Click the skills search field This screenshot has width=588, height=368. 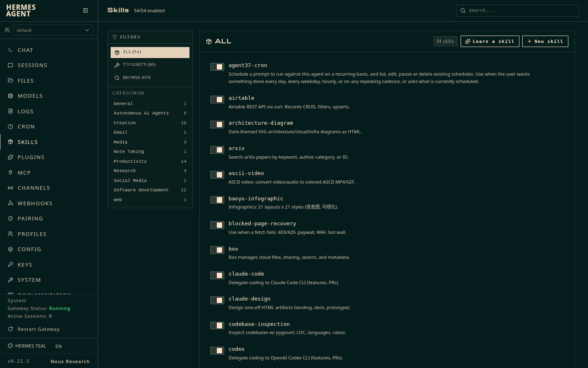(x=518, y=11)
